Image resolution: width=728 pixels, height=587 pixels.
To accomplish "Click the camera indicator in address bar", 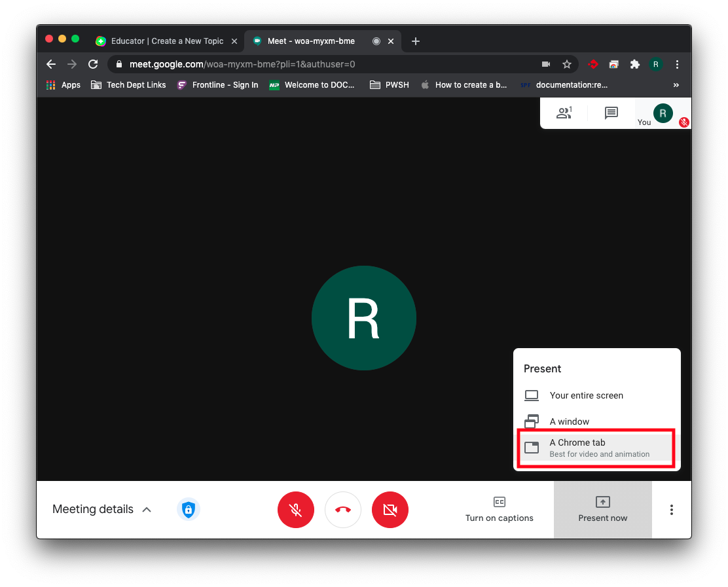I will [x=546, y=64].
